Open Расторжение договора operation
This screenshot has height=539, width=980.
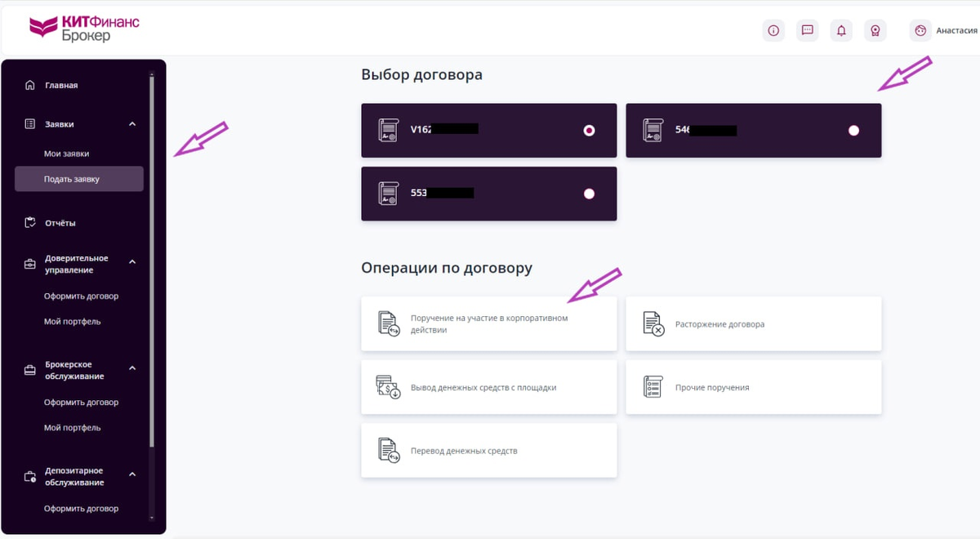pos(754,324)
